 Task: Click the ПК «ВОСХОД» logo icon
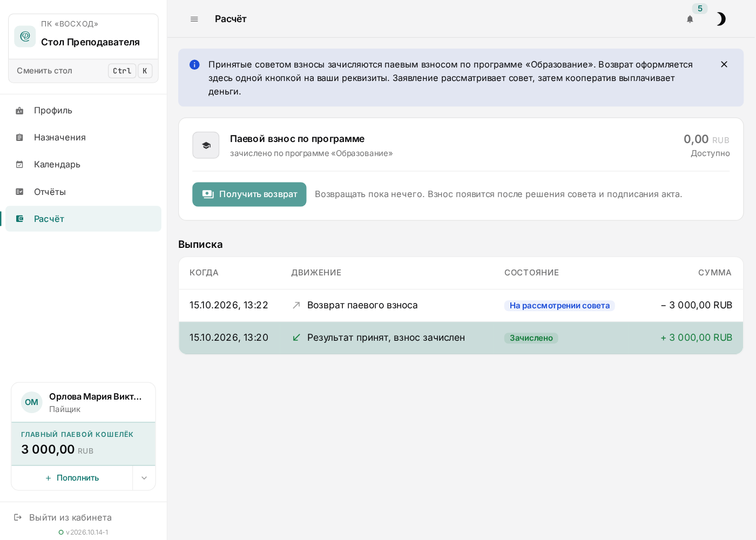pos(25,36)
